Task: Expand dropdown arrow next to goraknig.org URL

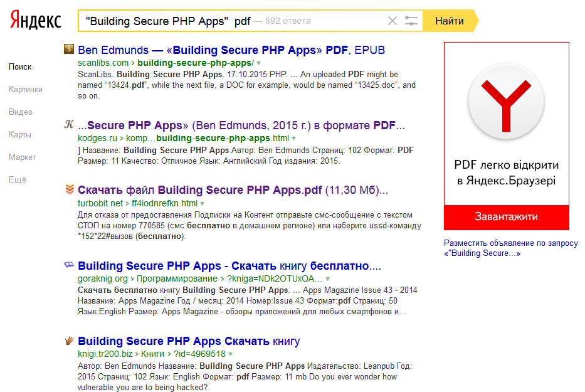Action: [327, 279]
